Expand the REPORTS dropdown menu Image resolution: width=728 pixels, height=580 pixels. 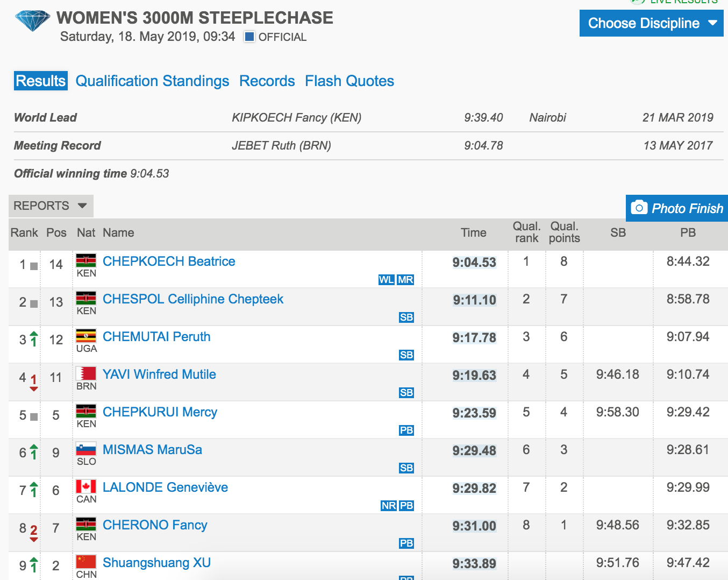(x=51, y=206)
